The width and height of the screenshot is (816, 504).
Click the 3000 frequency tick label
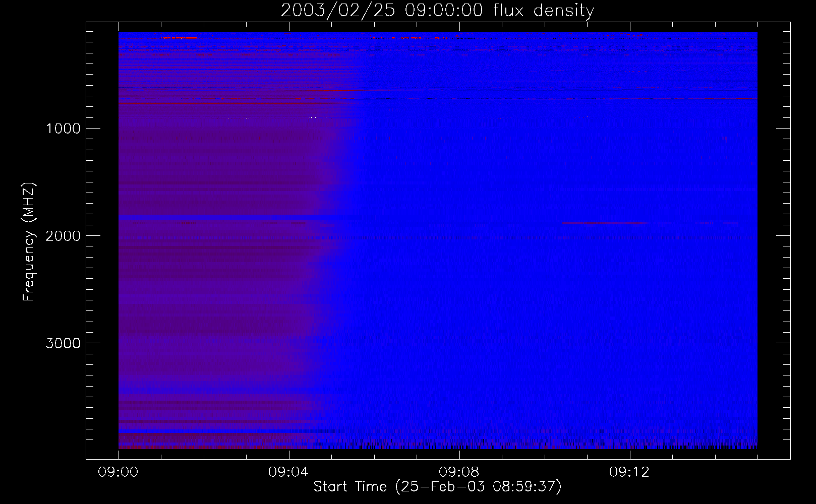(x=63, y=343)
